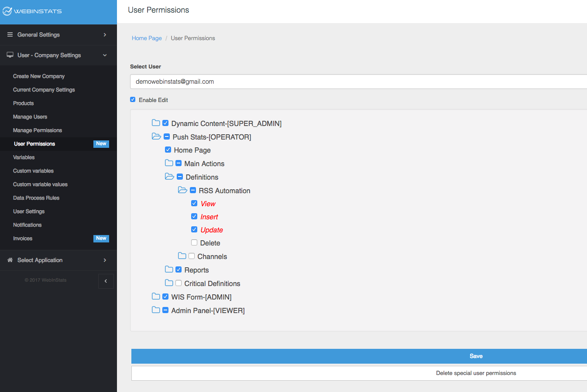Image resolution: width=587 pixels, height=392 pixels.
Task: Check the Critical Definitions checkbox
Action: point(179,283)
